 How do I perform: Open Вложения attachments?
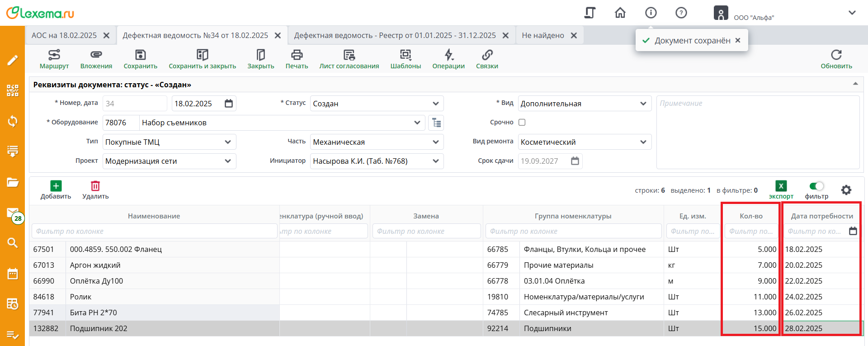(x=96, y=55)
